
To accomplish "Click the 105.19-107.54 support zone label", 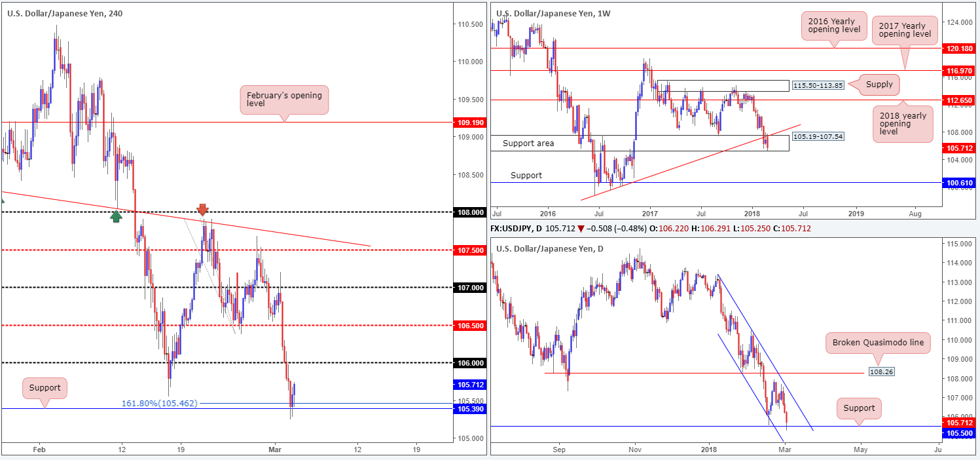I will click(x=818, y=137).
